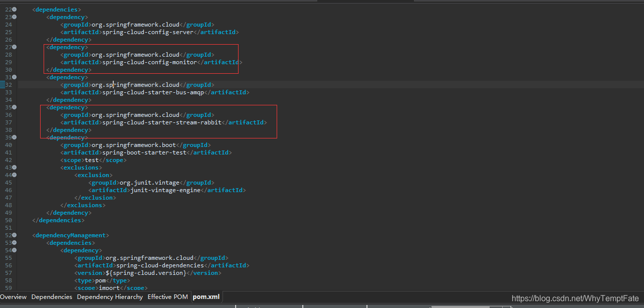The height and width of the screenshot is (308, 644).
Task: Click the closing exclusion tag on line 47
Action: click(95, 198)
